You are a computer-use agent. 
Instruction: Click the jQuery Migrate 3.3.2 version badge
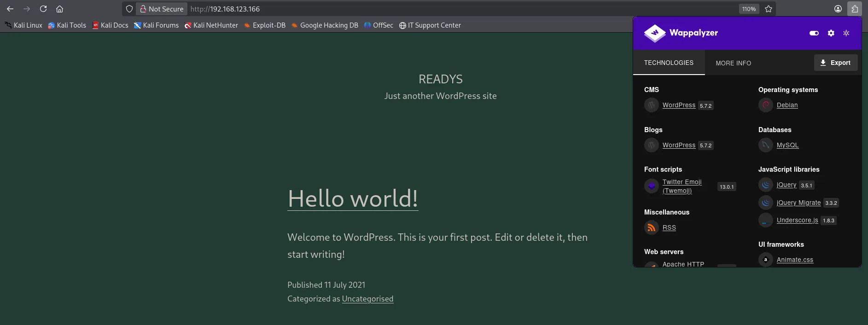[831, 203]
